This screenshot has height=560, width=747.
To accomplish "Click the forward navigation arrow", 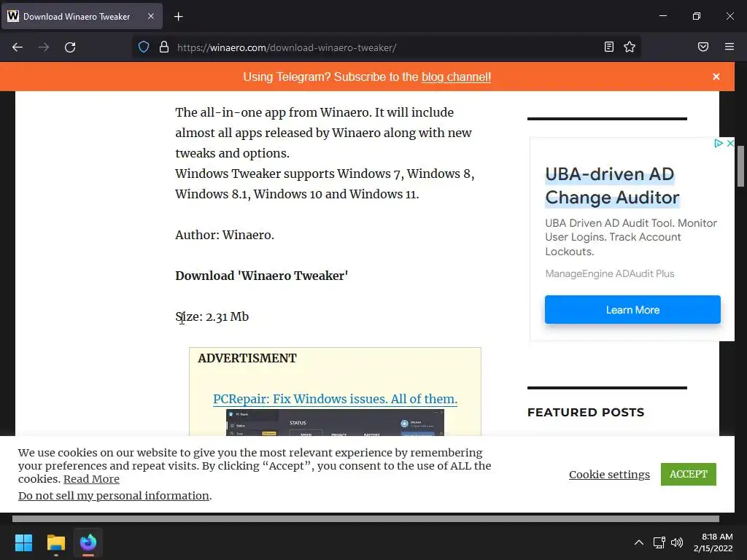I will click(44, 47).
